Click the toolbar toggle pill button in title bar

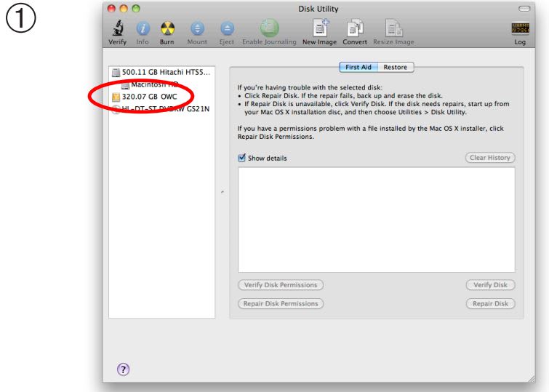pos(524,9)
